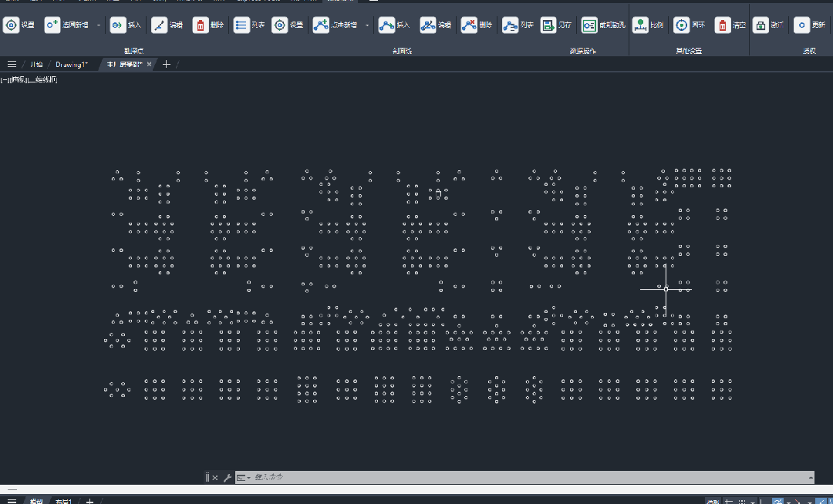
Task: Switch to the Start tab (开始)
Action: point(36,64)
